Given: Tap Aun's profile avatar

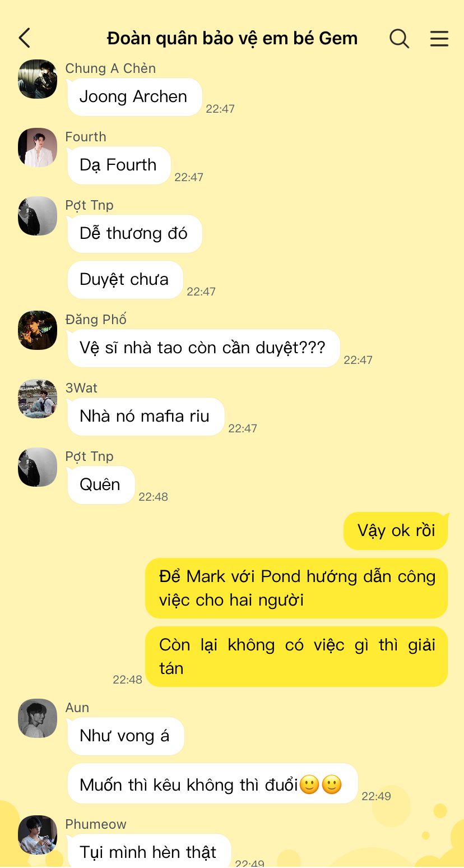Looking at the screenshot, I should click(38, 718).
